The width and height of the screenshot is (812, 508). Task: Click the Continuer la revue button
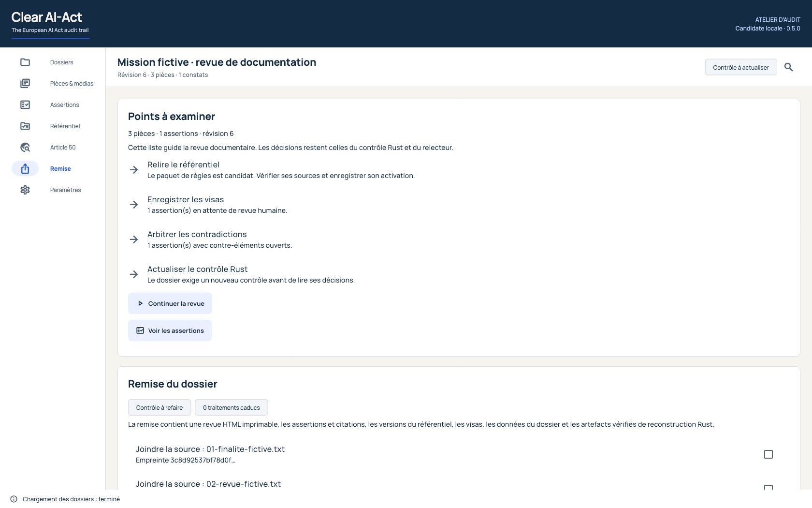click(170, 303)
